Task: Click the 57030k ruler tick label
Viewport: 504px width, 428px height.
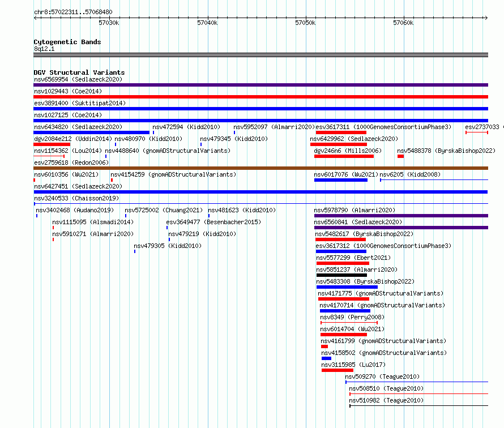Action: [x=109, y=23]
